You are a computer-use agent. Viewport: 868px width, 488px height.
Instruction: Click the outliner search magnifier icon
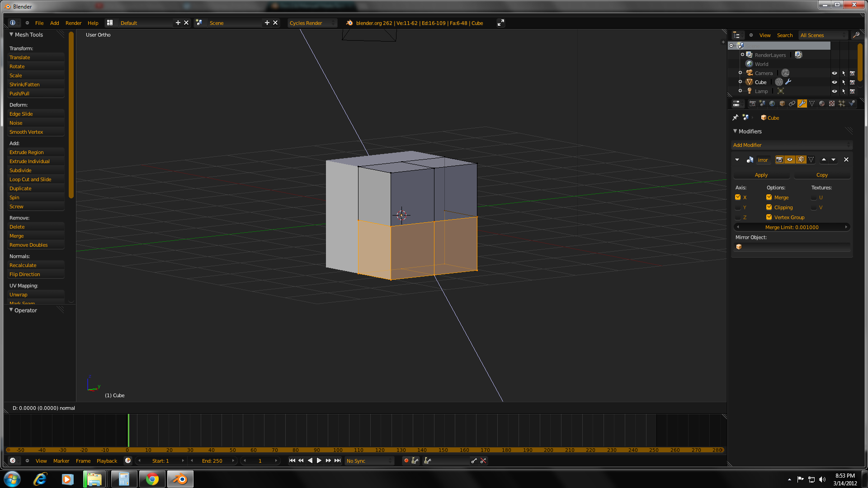(856, 35)
